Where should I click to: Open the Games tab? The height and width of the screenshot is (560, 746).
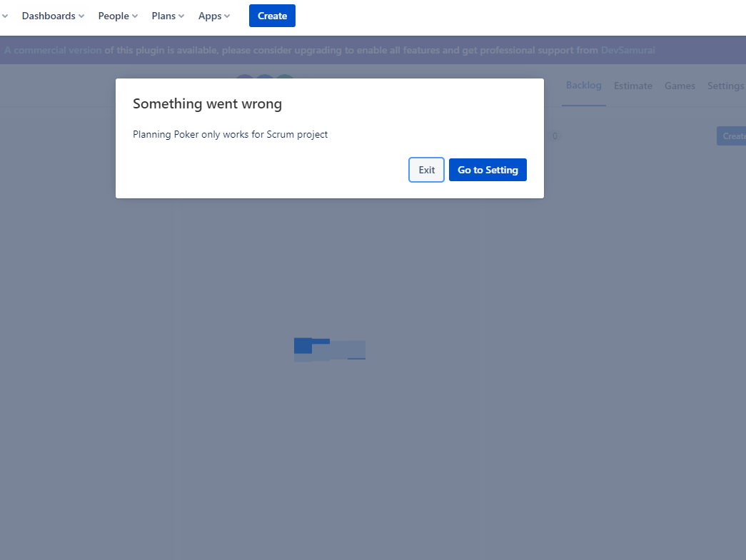click(680, 86)
